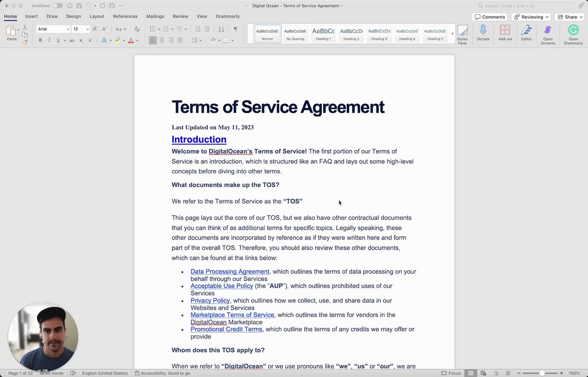Viewport: 588px width, 377px height.
Task: Clear all formatting icon
Action: [137, 29]
